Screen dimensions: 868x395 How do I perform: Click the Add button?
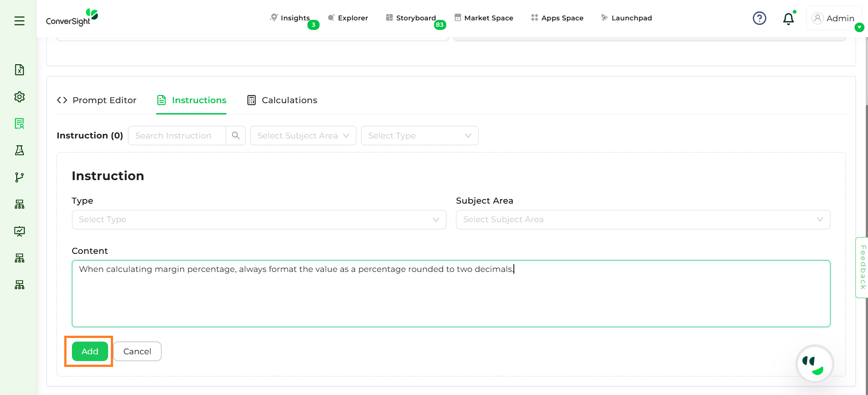[x=90, y=351]
